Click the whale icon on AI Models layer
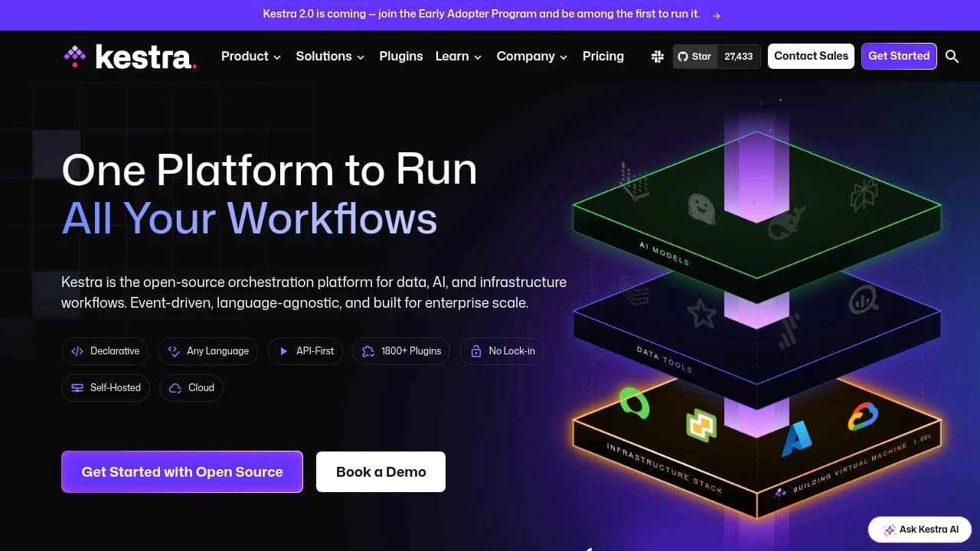This screenshot has width=980, height=551. click(786, 223)
